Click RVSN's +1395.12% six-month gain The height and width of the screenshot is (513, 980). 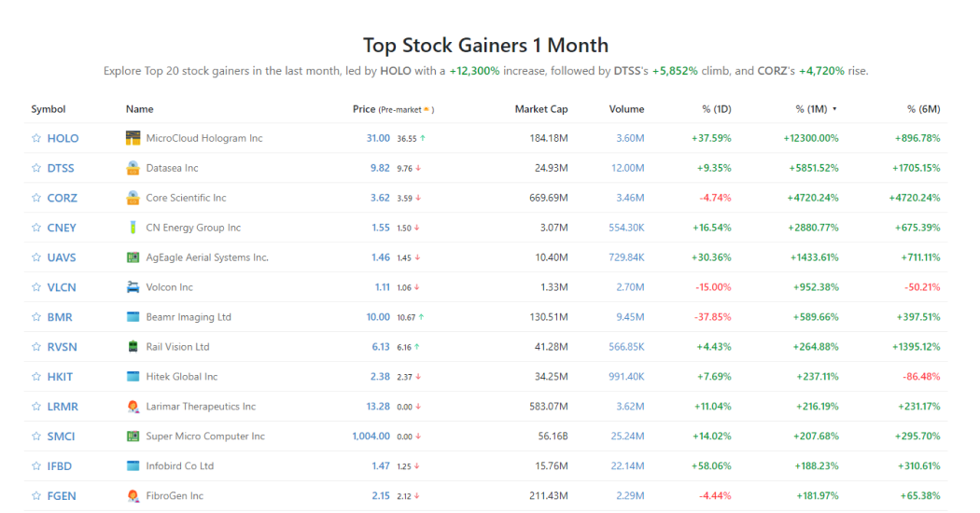916,347
